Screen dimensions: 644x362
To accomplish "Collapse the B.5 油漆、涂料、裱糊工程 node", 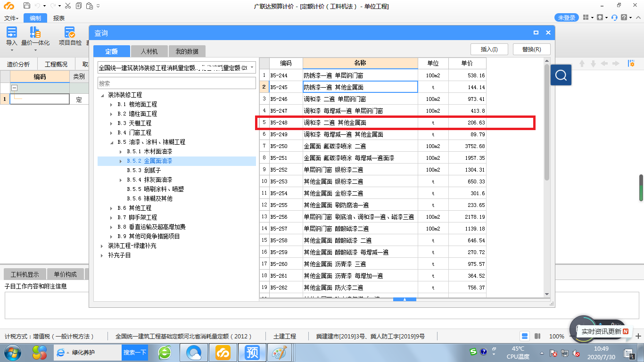I will [112, 142].
